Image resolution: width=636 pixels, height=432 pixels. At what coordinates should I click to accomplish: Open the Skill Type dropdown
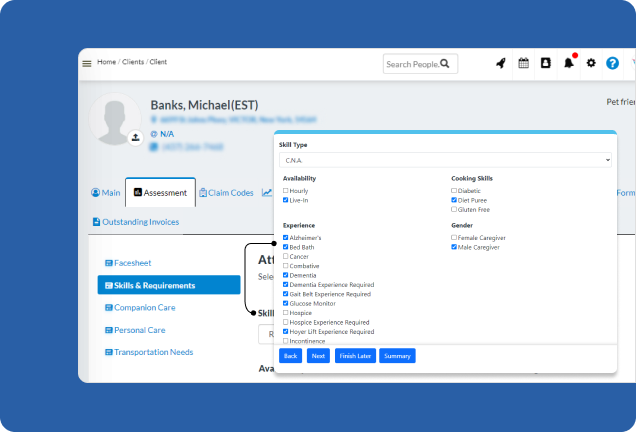coord(445,160)
